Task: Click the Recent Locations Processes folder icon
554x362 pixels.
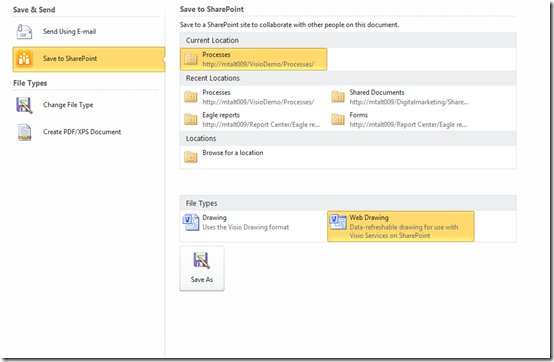Action: (191, 97)
